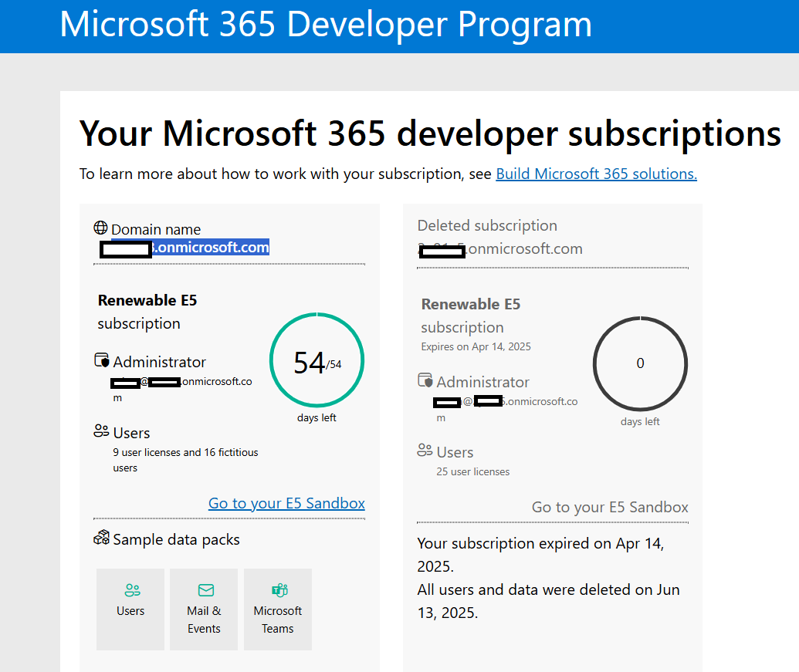Click the administrator email in deleted subscription
Viewport: 799px width, 672px height.
point(506,409)
